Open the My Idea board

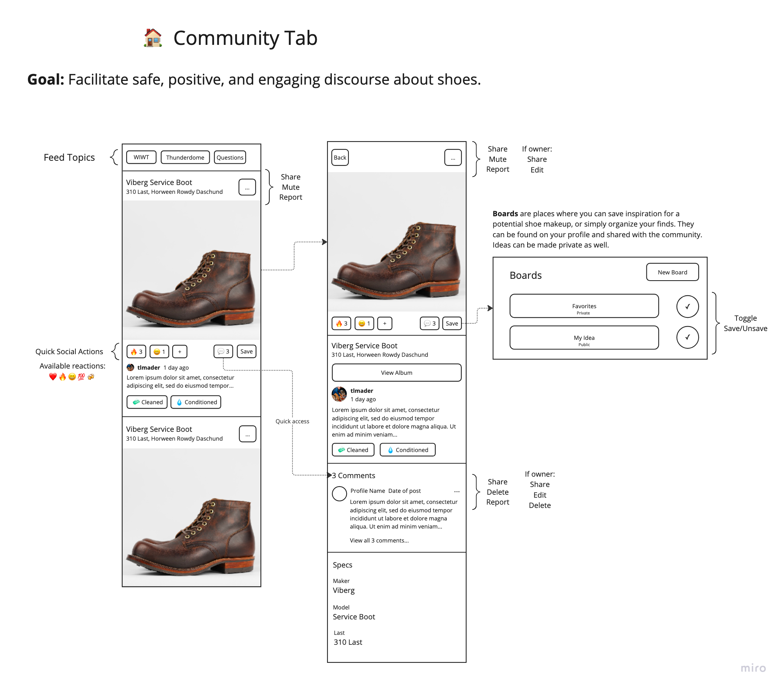(x=584, y=338)
